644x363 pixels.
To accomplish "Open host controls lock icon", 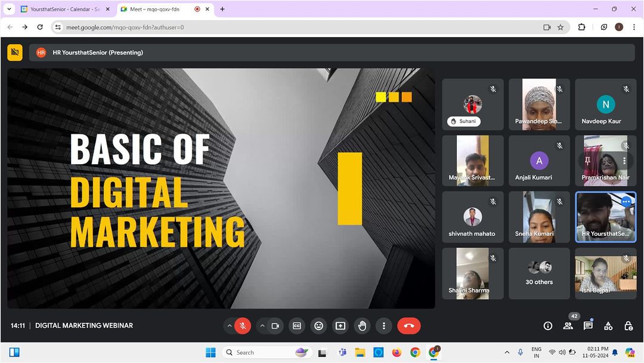I will (x=628, y=326).
